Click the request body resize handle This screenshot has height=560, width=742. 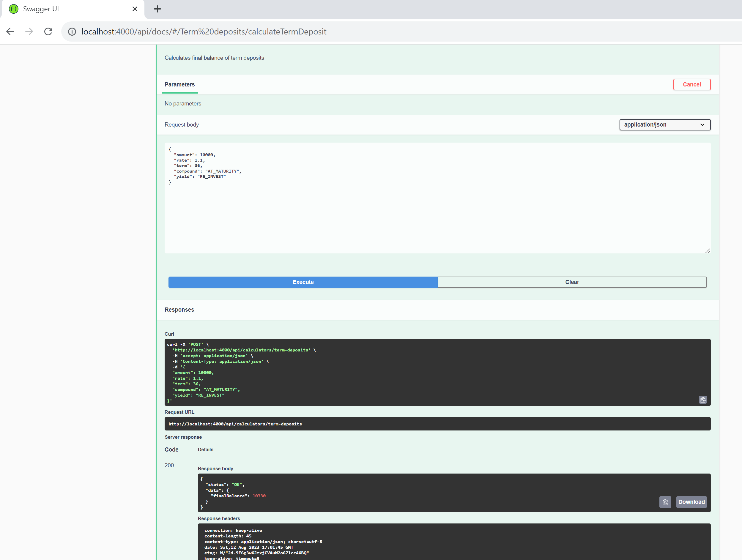[x=708, y=250]
